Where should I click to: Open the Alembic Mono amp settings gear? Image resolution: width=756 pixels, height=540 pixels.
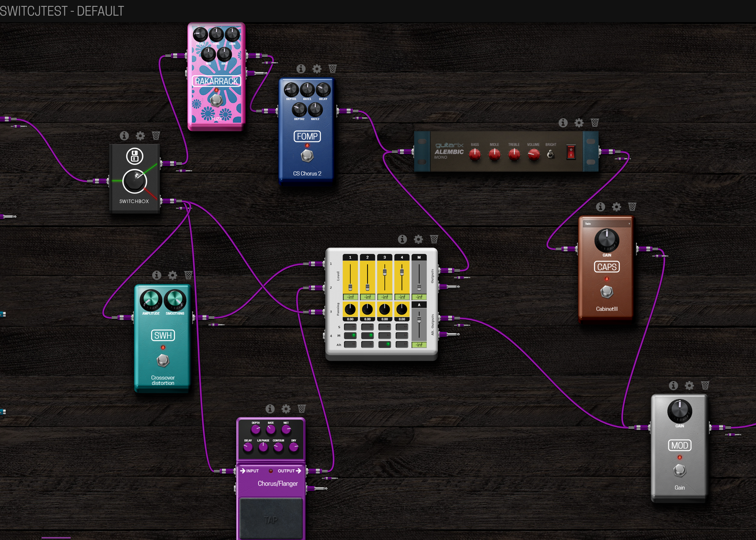[579, 123]
